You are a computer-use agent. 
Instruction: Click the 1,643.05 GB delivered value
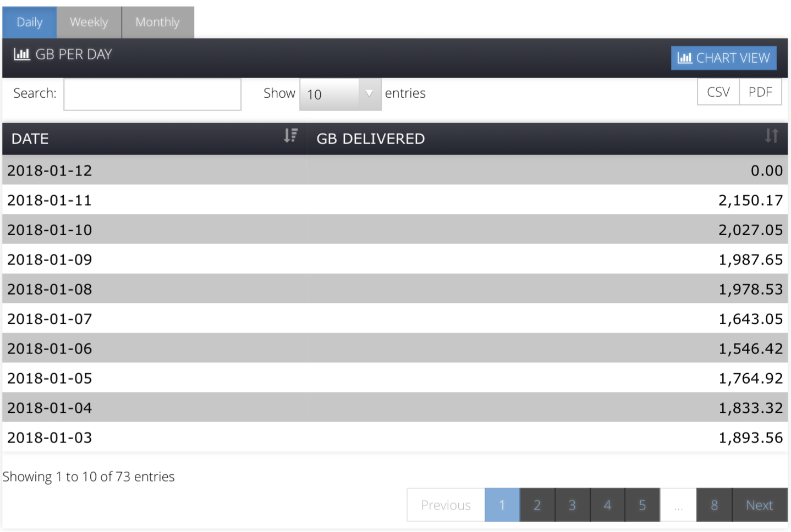click(x=750, y=319)
